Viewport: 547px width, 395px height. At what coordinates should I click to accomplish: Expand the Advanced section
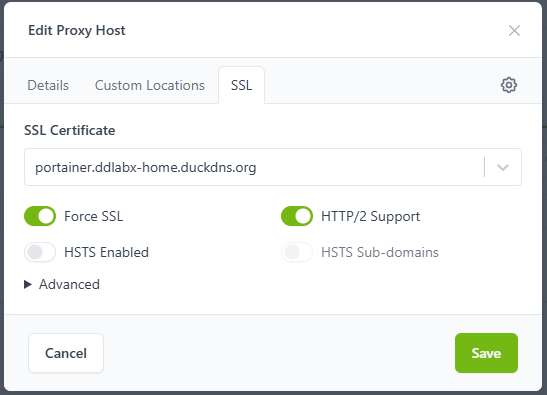(x=62, y=284)
